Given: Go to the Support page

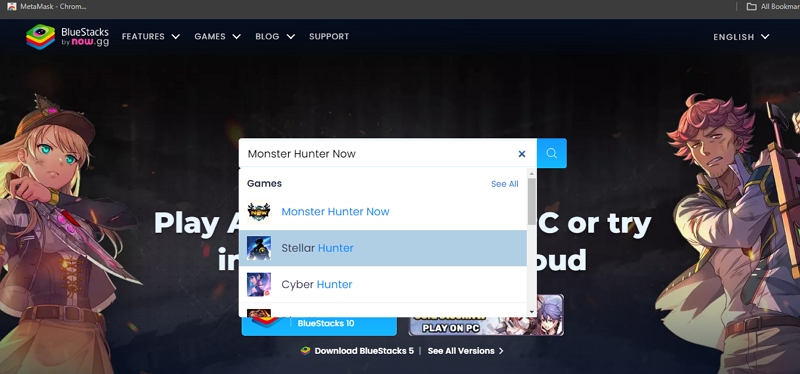Looking at the screenshot, I should click(329, 37).
